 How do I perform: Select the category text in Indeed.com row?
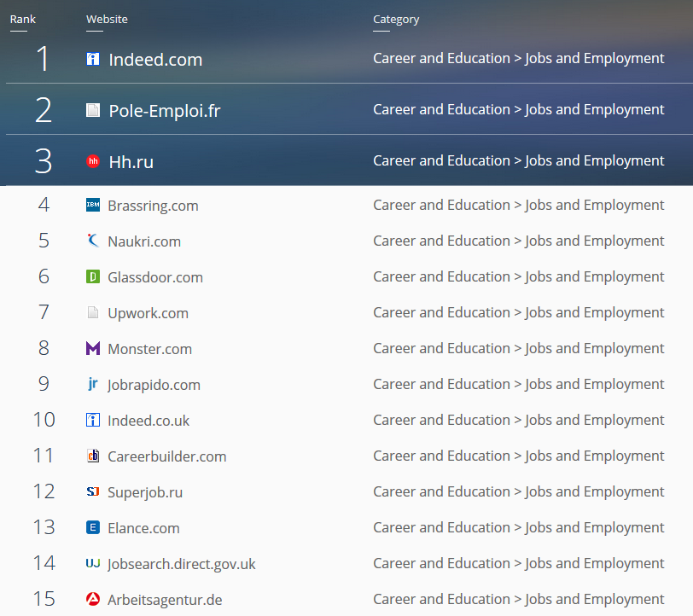tap(518, 59)
